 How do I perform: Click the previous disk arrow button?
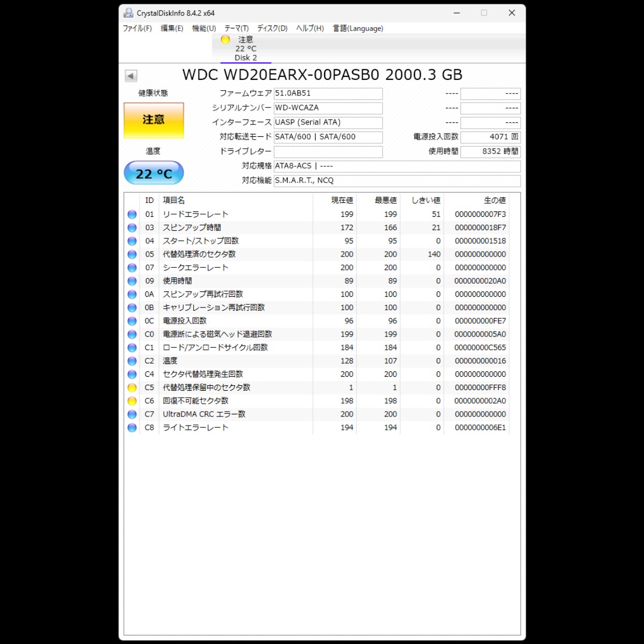tap(131, 76)
